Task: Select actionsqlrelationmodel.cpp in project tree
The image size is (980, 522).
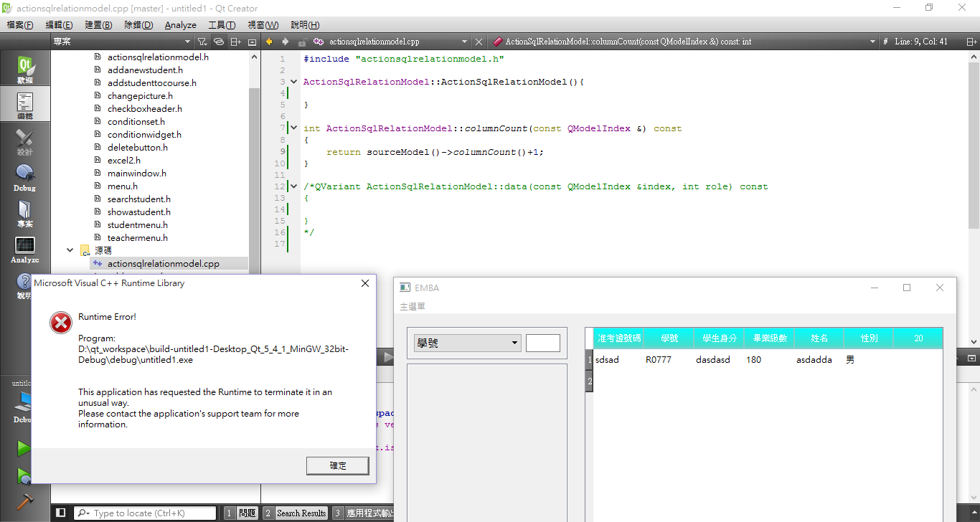Action: pyautogui.click(x=163, y=264)
